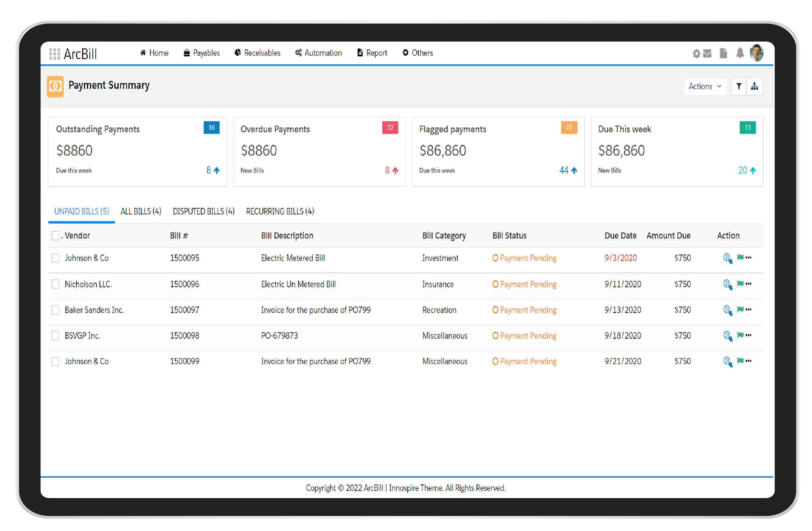This screenshot has width=812, height=531.
Task: Open the Home menu
Action: tap(154, 53)
